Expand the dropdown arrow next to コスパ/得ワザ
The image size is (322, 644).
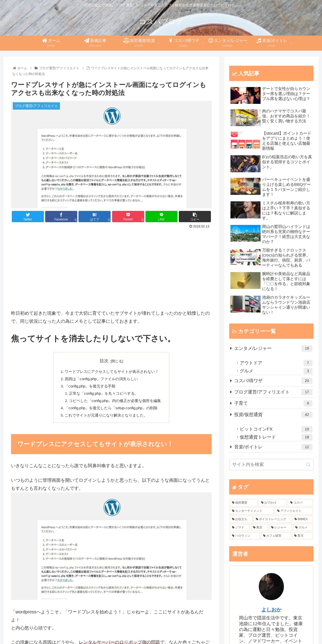pyautogui.click(x=203, y=43)
